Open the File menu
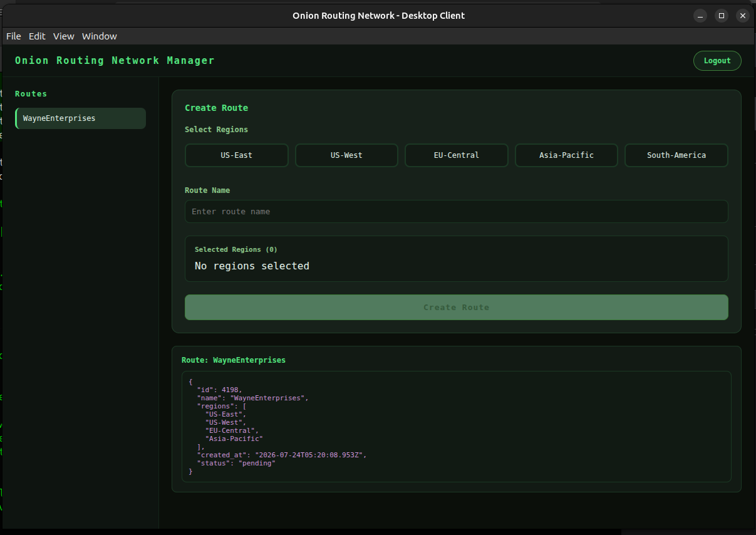This screenshot has height=535, width=756. coord(13,36)
